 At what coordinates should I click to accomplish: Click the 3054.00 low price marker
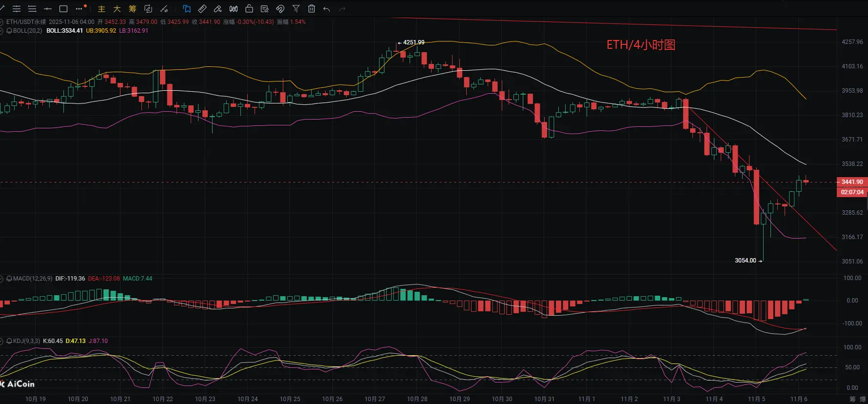click(746, 261)
